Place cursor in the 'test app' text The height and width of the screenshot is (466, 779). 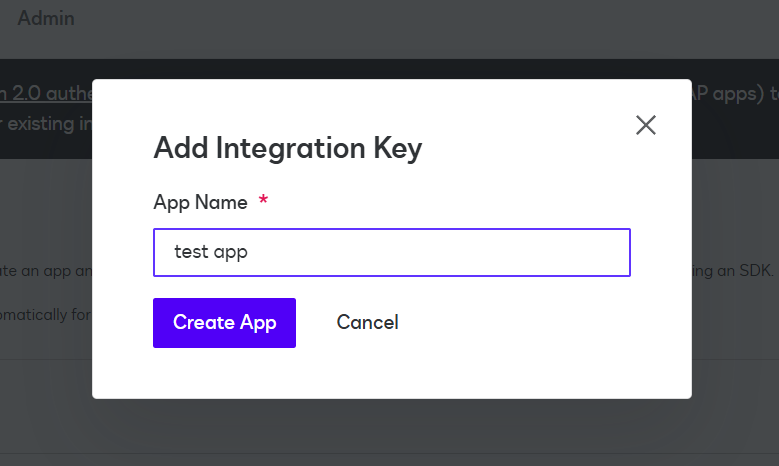[211, 252]
